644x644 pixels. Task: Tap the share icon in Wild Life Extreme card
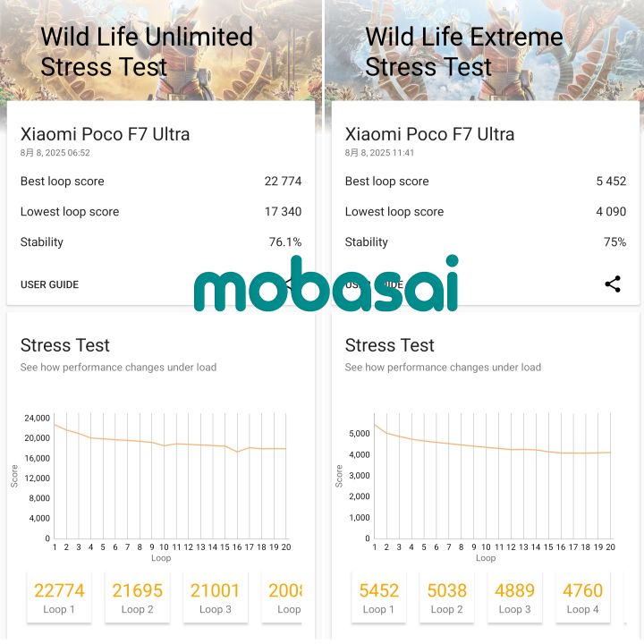point(613,284)
